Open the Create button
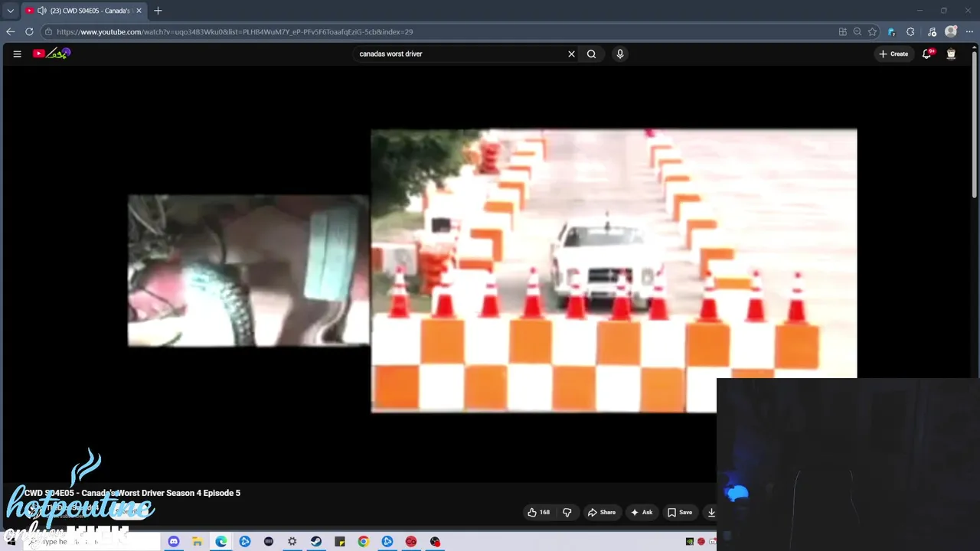Viewport: 980px width, 551px height. point(893,54)
